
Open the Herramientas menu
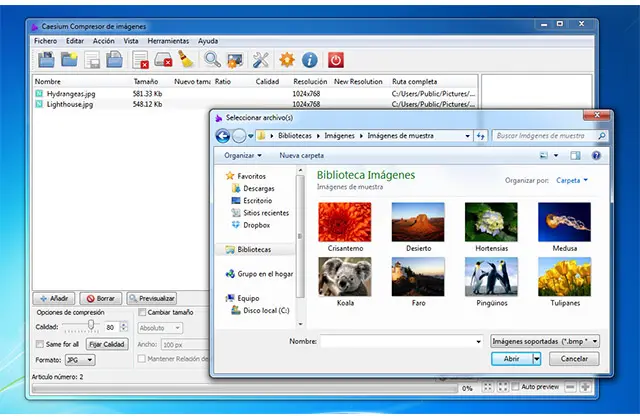(167, 41)
